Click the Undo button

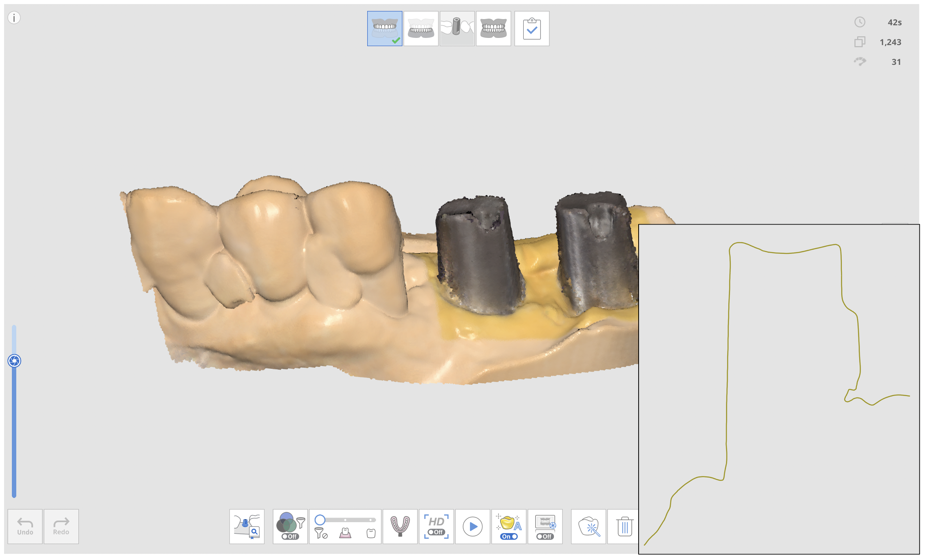[25, 526]
